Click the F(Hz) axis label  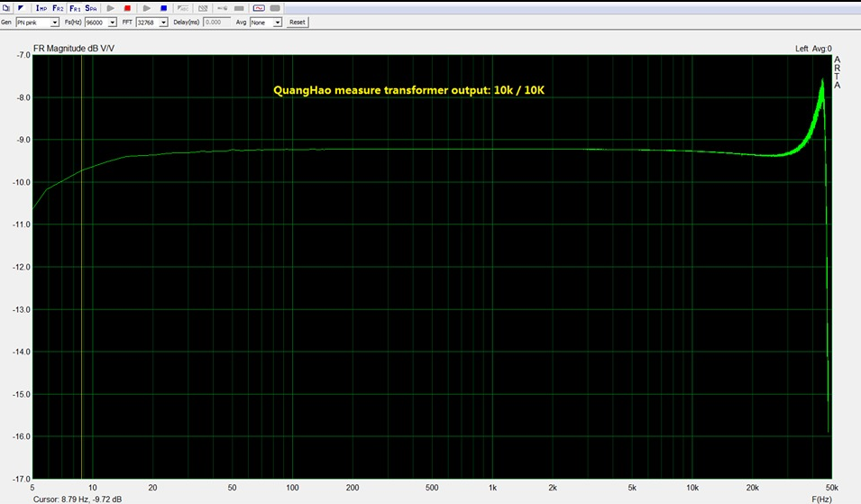pos(821,499)
